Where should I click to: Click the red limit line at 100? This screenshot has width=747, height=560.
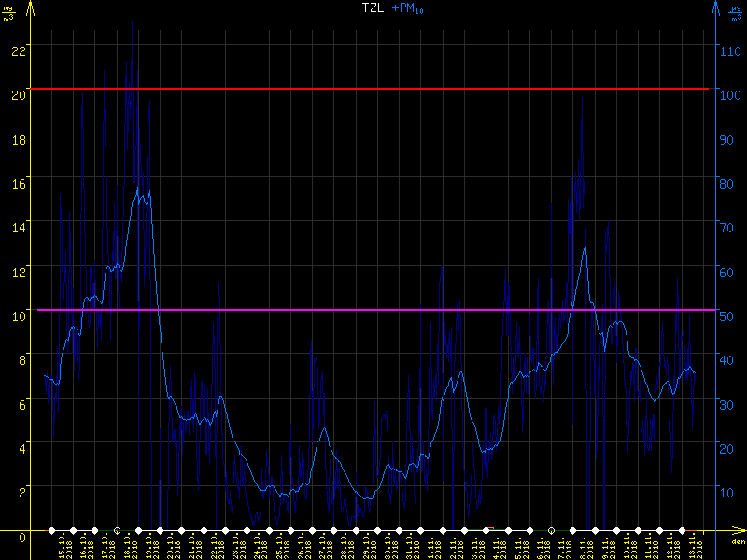(x=373, y=89)
